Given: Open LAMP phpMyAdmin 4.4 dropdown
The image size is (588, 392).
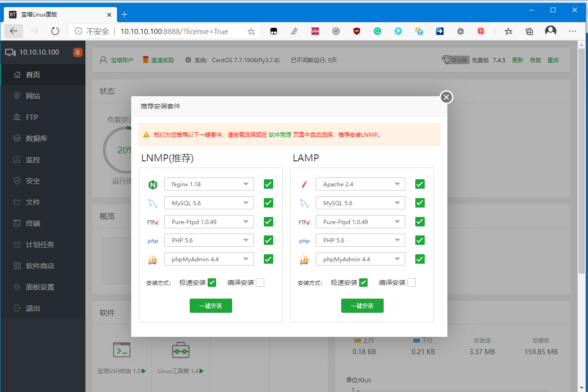Looking at the screenshot, I should click(361, 259).
